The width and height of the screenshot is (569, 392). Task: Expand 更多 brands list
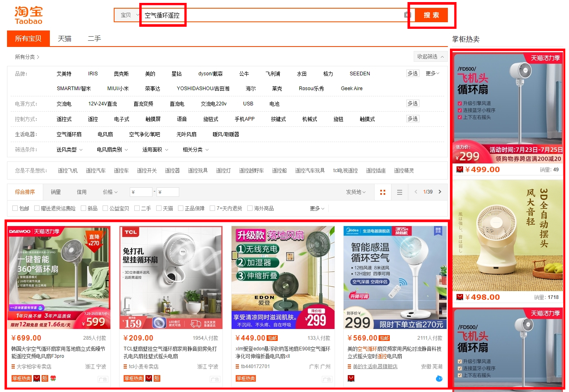(x=433, y=73)
